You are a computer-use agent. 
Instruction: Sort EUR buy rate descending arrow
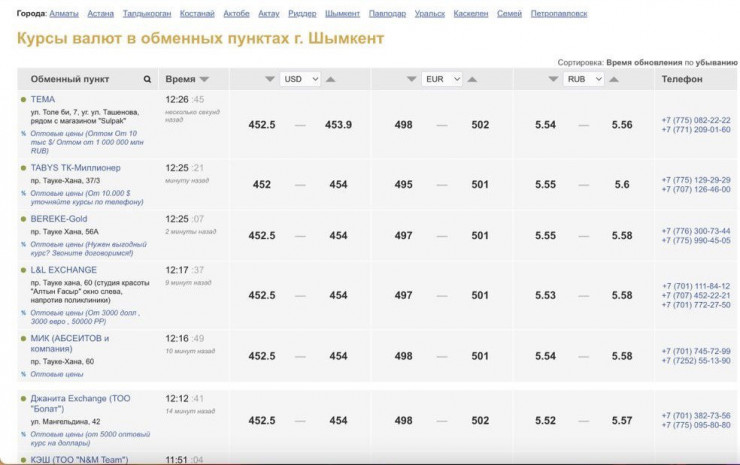click(x=410, y=79)
